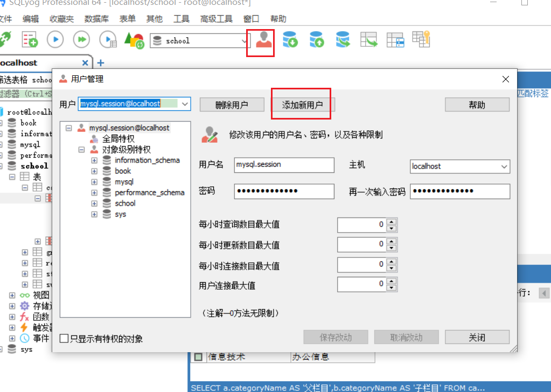Open the 主机 localhost dropdown
The height and width of the screenshot is (392, 551).
tap(504, 166)
